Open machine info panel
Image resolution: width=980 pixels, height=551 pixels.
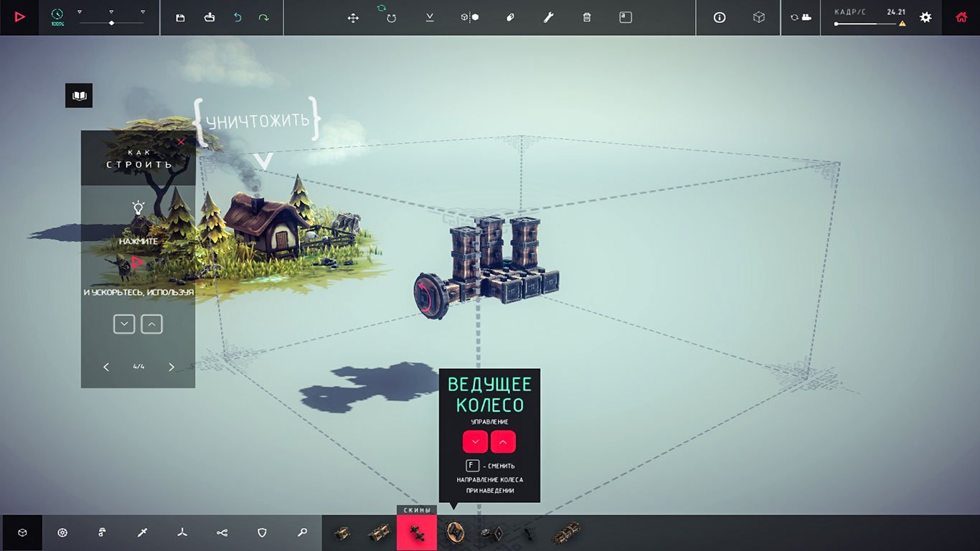(x=719, y=17)
